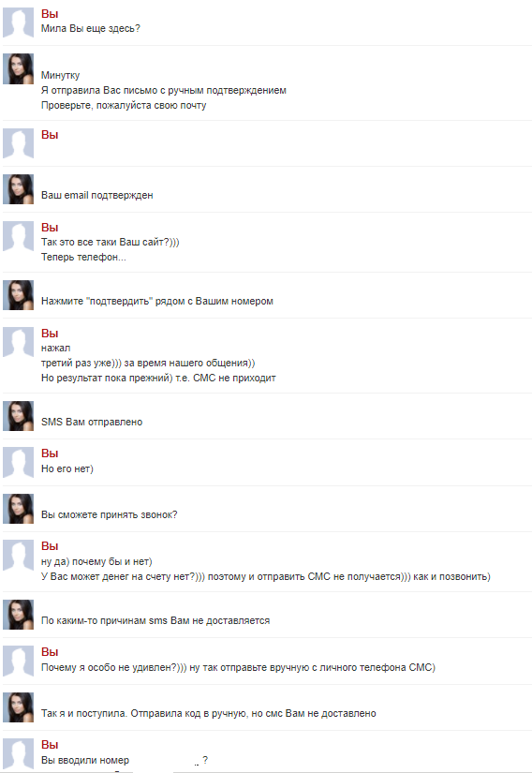Click user avatar beside "Почему я особо не удивлен"
The width and height of the screenshot is (532, 773).
[18, 662]
